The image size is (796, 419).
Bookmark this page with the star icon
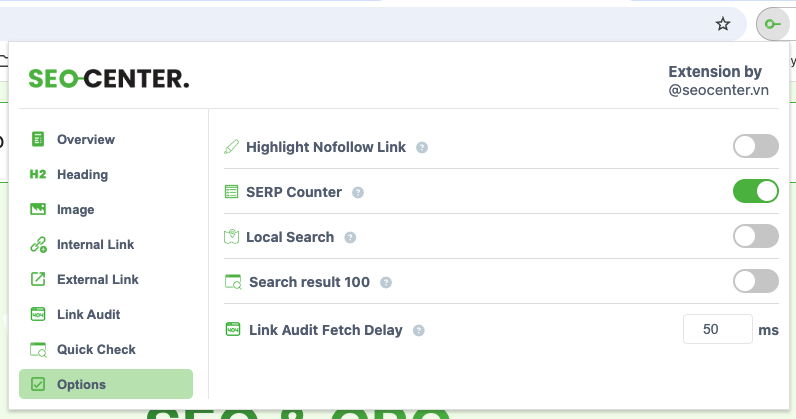coord(723,24)
